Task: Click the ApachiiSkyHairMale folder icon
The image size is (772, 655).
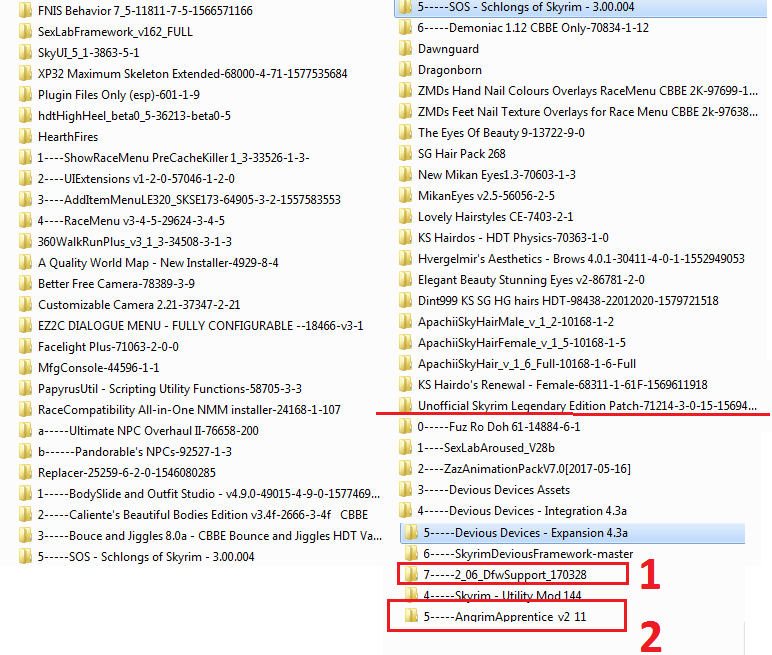Action: 406,322
